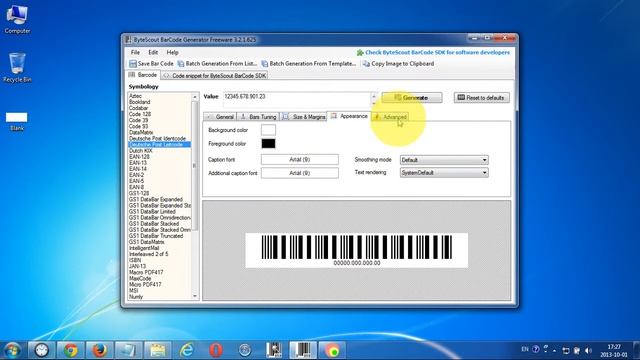This screenshot has height=360, width=640.
Task: Switch to Code snippet for ByteScout BarCode SDK tab
Action: click(214, 76)
